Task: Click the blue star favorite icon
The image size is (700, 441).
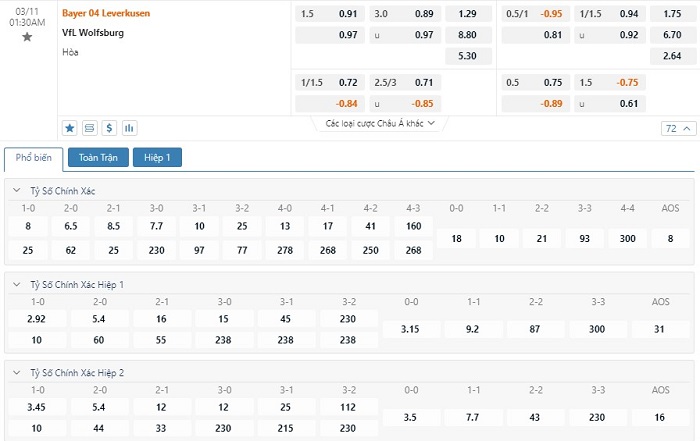Action: pos(70,128)
